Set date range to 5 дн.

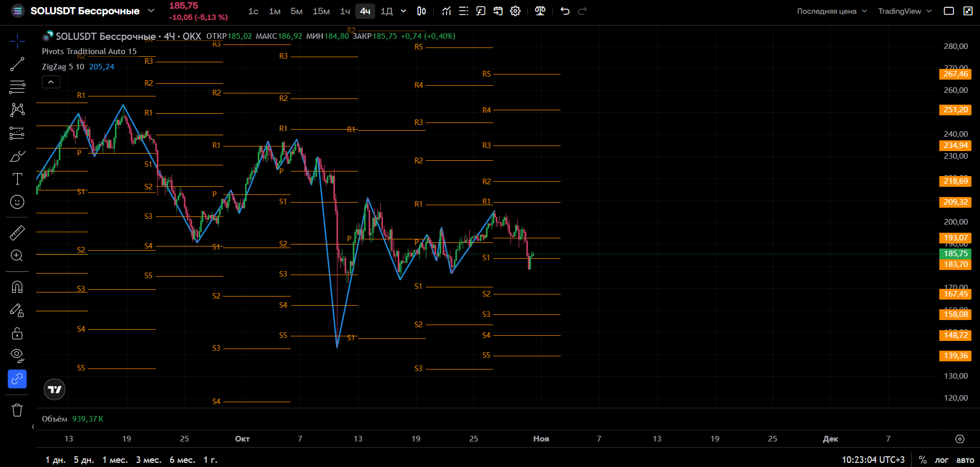tap(84, 460)
